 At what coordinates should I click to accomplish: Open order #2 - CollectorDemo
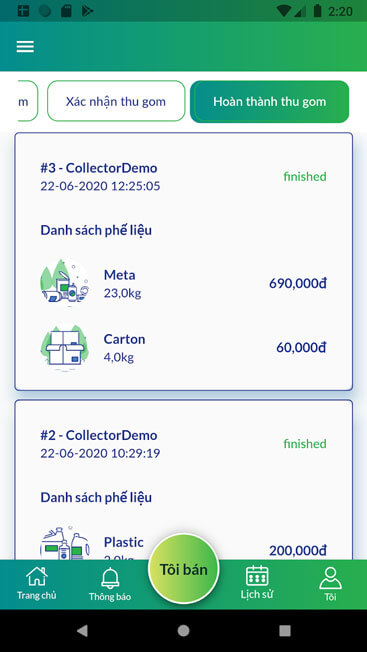[x=184, y=479]
